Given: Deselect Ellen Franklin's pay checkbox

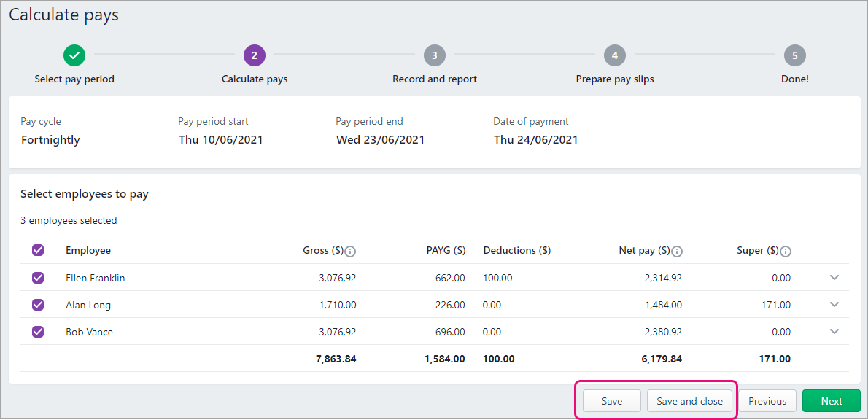Looking at the screenshot, I should 37,278.
